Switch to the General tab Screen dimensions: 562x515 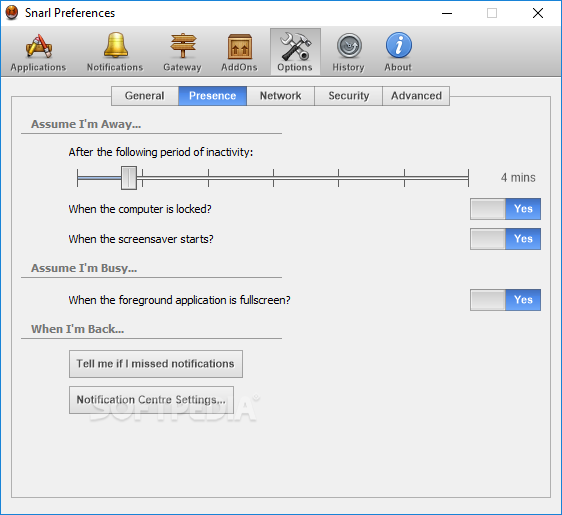(x=145, y=96)
